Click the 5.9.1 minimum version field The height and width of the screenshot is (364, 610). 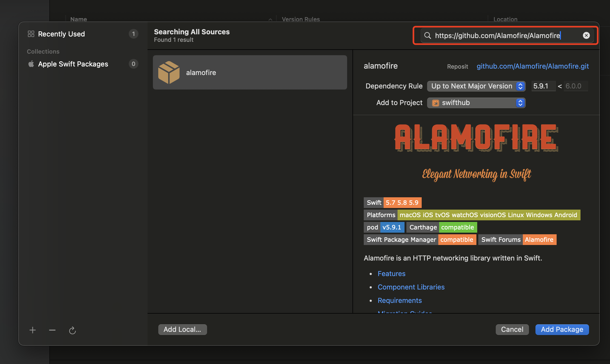[543, 86]
